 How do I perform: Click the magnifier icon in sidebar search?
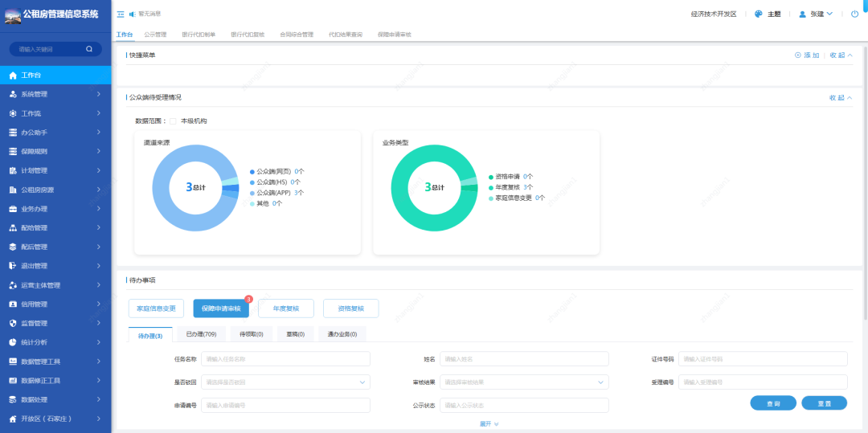point(89,49)
